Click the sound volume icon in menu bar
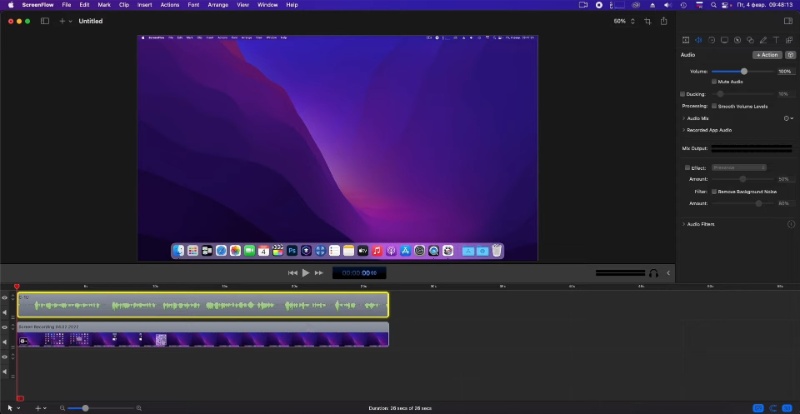Viewport: 800px width, 414px height. click(x=668, y=5)
